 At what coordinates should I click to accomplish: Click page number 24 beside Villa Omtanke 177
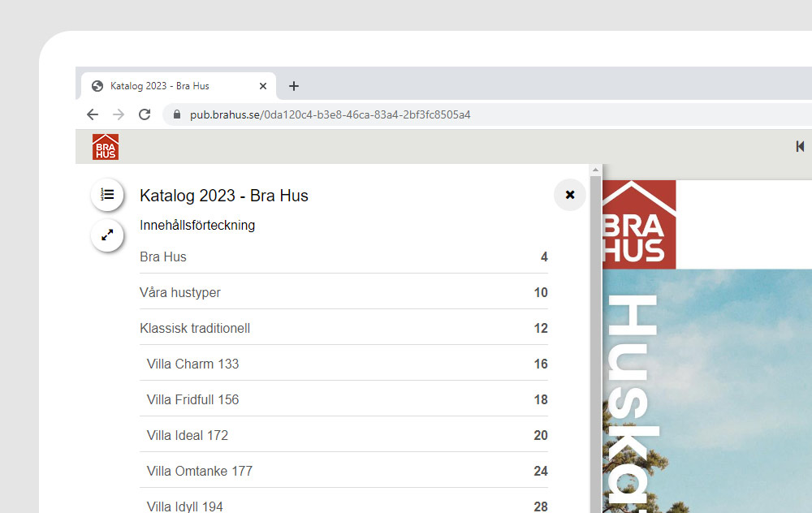coord(541,471)
